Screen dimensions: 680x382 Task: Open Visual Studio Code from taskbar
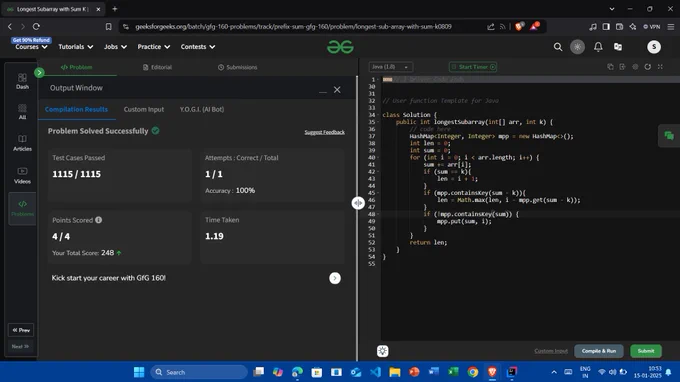coord(375,372)
